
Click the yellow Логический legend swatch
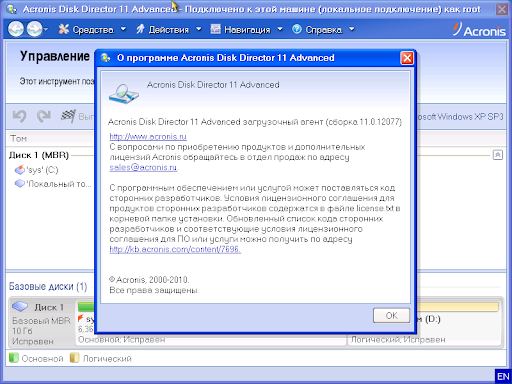tap(74, 358)
